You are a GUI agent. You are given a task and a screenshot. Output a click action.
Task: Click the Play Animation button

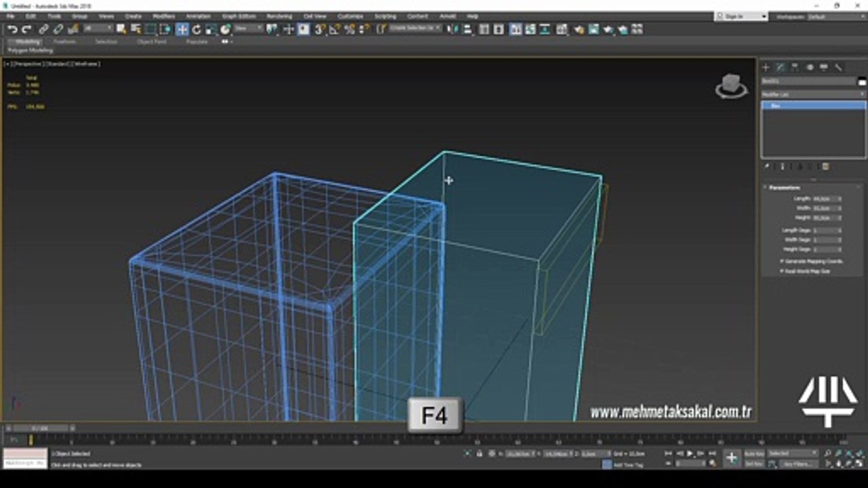coord(690,453)
